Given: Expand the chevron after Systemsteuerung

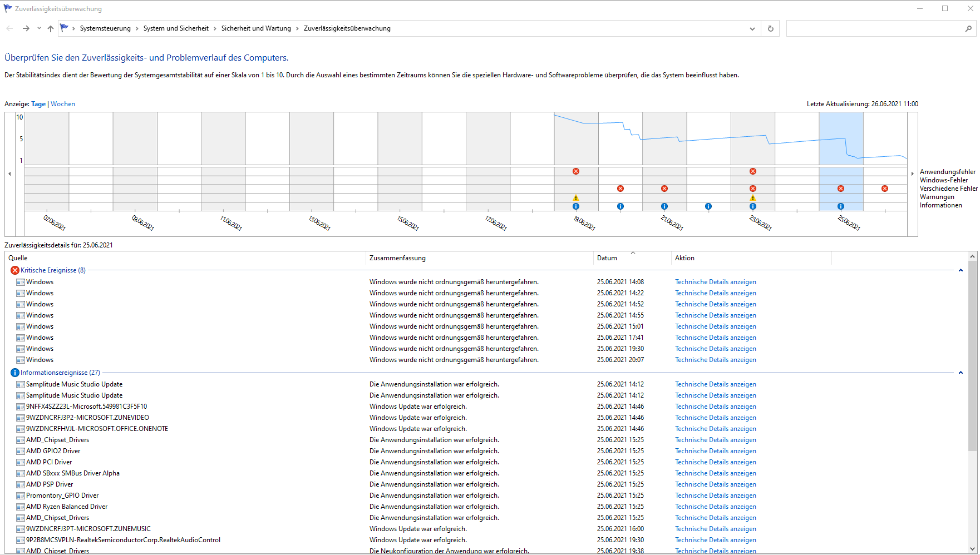Looking at the screenshot, I should 137,28.
